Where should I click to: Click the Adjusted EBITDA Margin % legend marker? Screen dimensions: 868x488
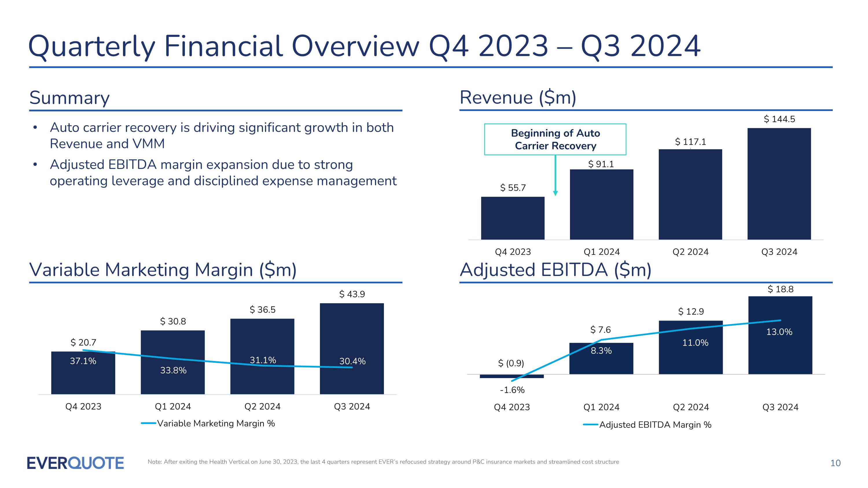[x=591, y=425]
